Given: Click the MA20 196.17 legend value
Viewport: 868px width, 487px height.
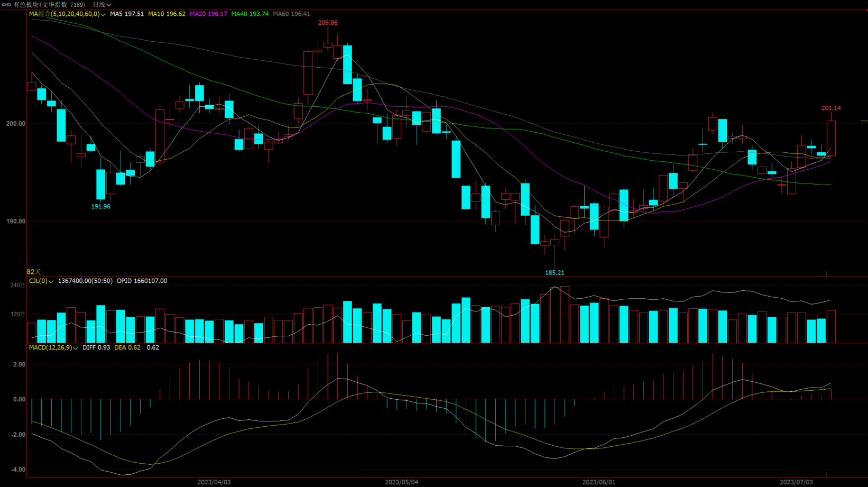Looking at the screenshot, I should point(208,14).
